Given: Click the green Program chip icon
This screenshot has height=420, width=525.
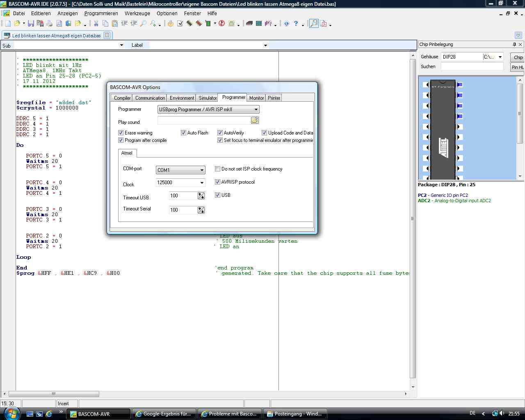Looking at the screenshot, I should pos(208,24).
